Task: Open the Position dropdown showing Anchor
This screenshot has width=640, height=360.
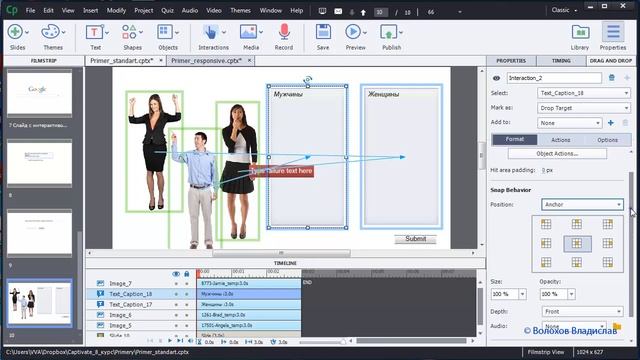Action: click(x=582, y=204)
